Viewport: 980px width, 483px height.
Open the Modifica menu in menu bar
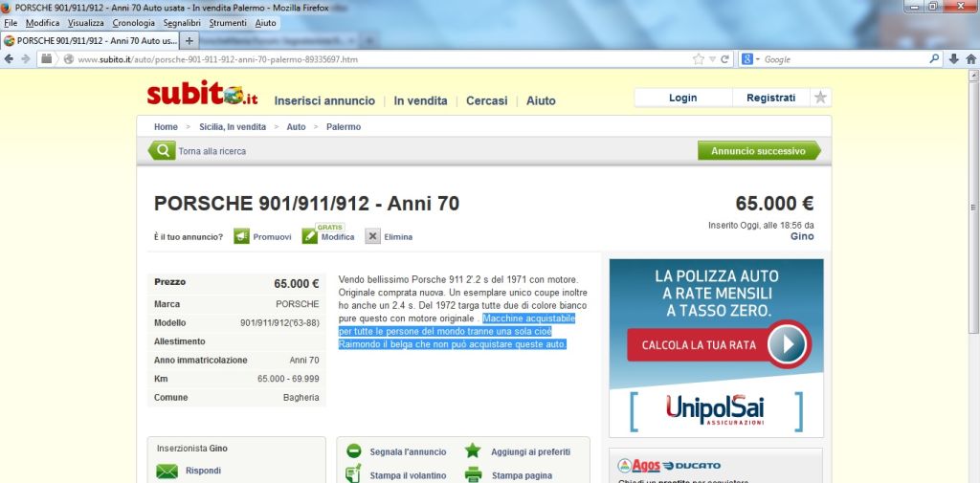pos(42,23)
